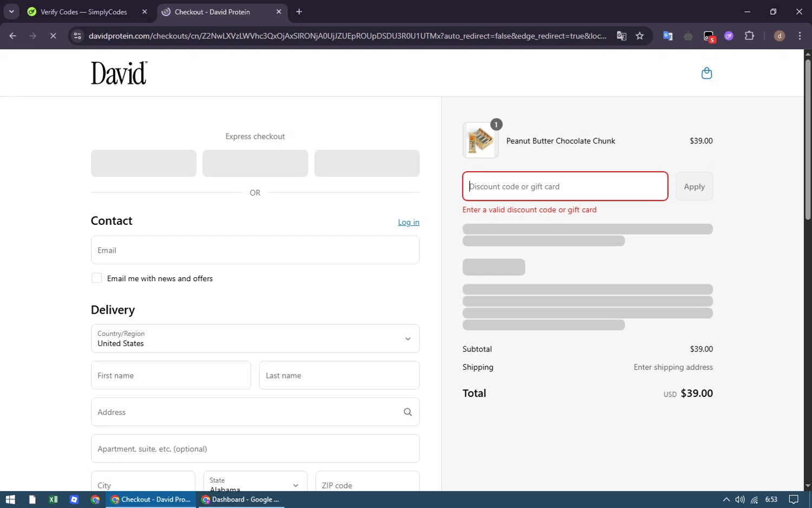Open Checkout David Pro taskbar window

point(151,499)
